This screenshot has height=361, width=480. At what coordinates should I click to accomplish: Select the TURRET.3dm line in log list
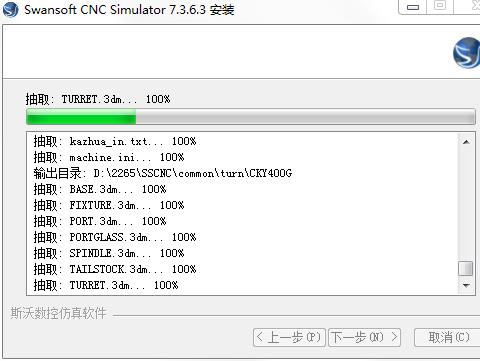pos(106,285)
